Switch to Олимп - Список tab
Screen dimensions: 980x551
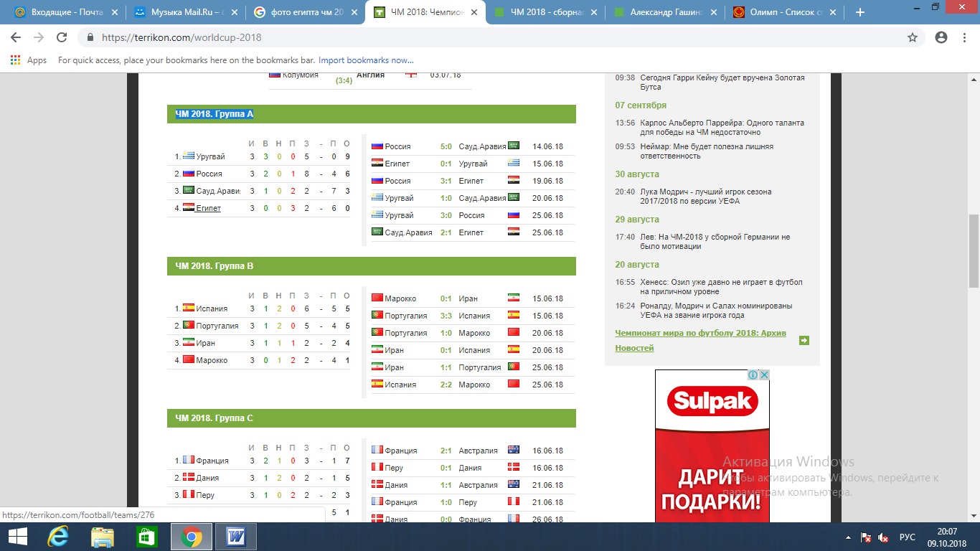pos(783,12)
